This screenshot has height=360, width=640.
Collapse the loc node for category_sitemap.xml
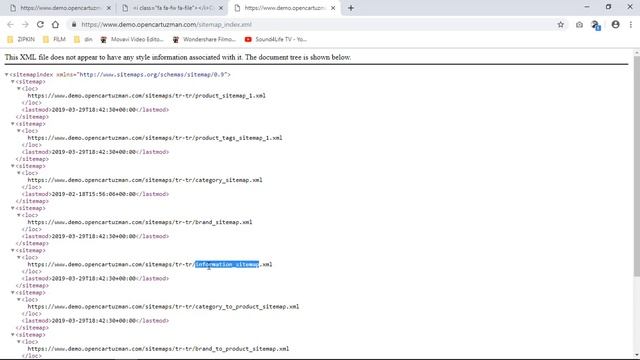19,173
